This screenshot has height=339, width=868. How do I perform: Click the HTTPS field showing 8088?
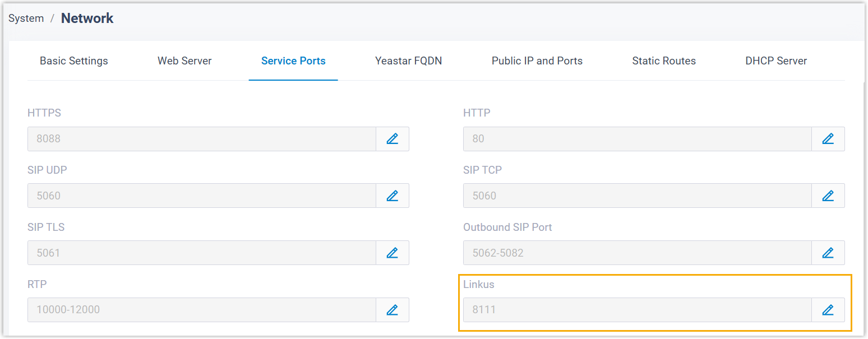[201, 139]
